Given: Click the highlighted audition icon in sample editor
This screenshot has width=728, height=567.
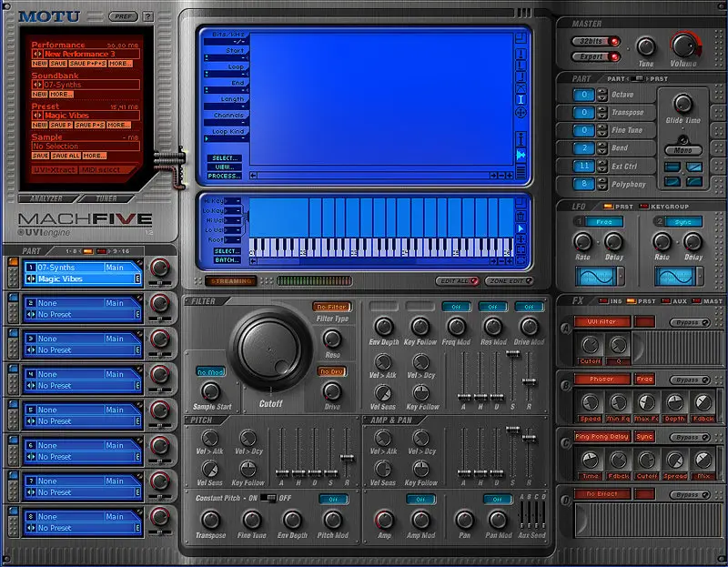Looking at the screenshot, I should 521,155.
